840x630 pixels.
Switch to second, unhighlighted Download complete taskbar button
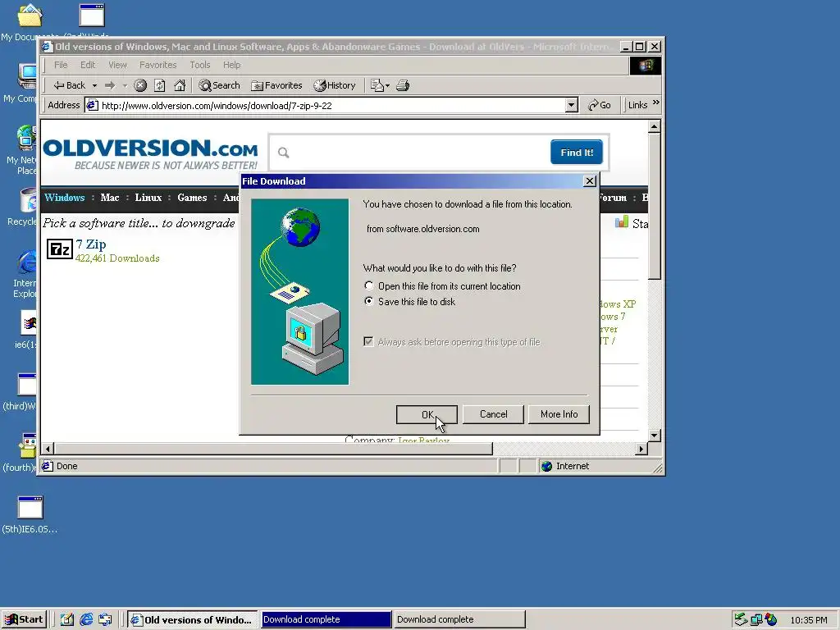459,620
